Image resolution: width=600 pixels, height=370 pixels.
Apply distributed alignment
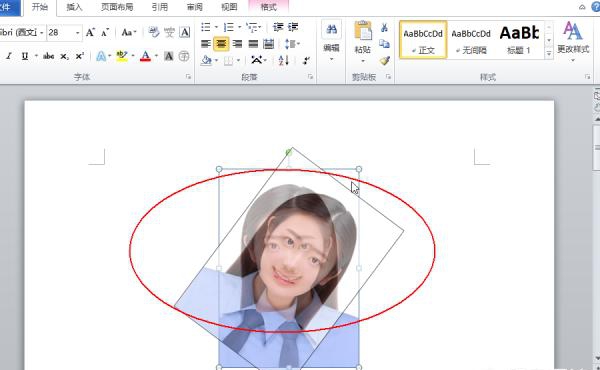click(269, 44)
